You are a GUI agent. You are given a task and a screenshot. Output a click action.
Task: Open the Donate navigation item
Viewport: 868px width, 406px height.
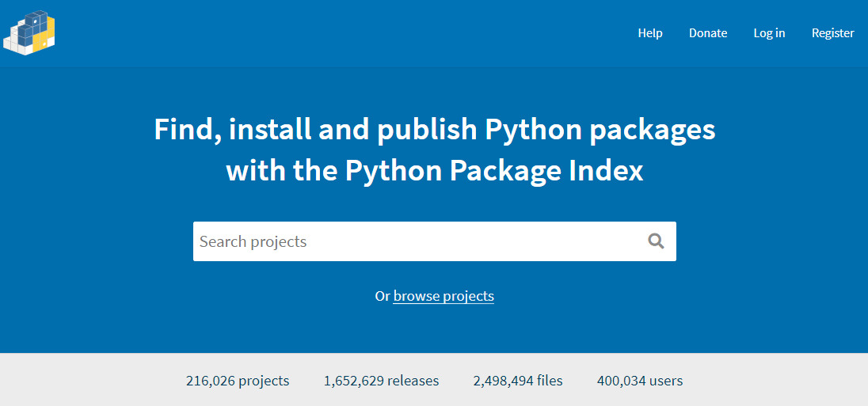(x=708, y=33)
